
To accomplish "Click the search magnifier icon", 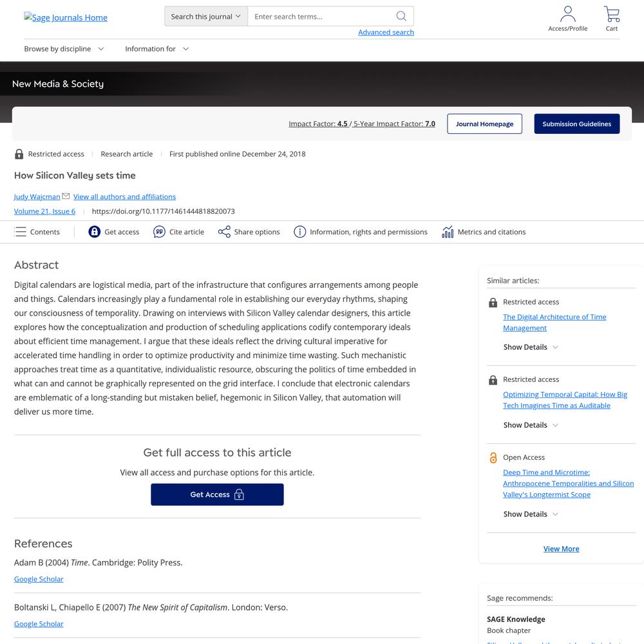I will (401, 16).
